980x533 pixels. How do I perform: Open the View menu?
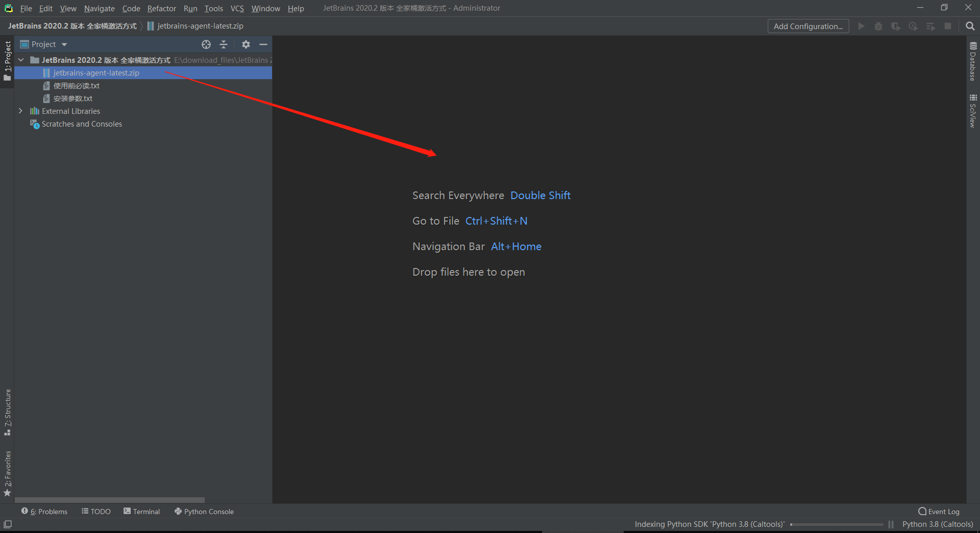pos(68,8)
